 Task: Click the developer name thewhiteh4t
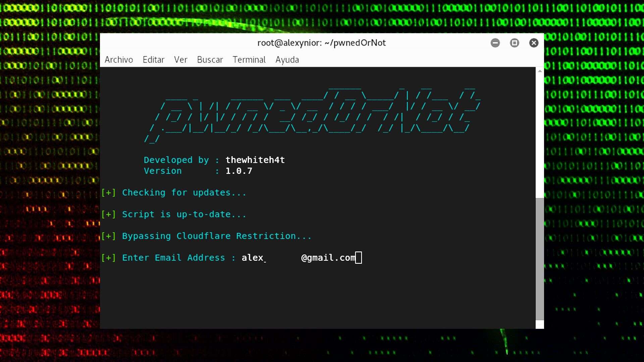255,160
